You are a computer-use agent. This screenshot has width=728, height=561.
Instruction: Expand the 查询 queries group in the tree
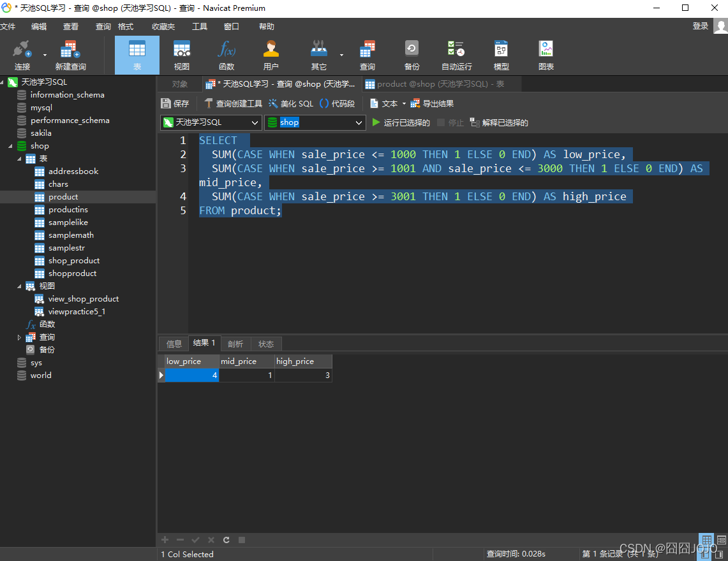pyautogui.click(x=19, y=337)
